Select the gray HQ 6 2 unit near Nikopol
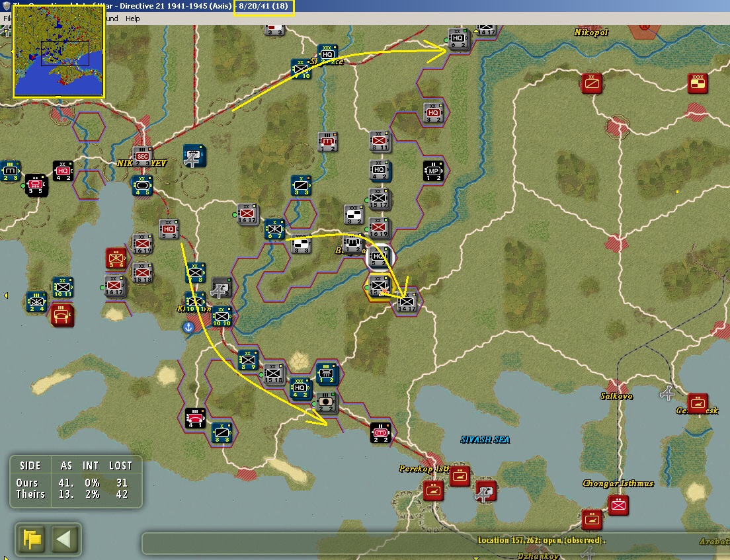This screenshot has height=560, width=730. pyautogui.click(x=458, y=38)
